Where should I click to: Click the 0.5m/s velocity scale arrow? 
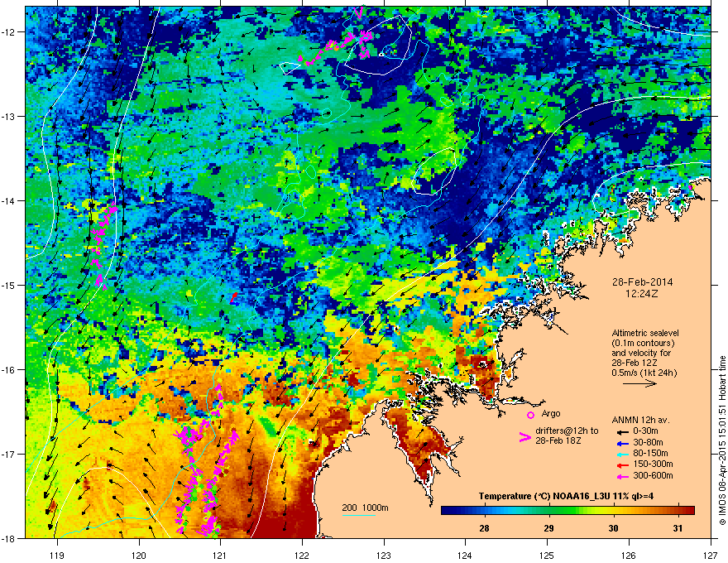(639, 383)
